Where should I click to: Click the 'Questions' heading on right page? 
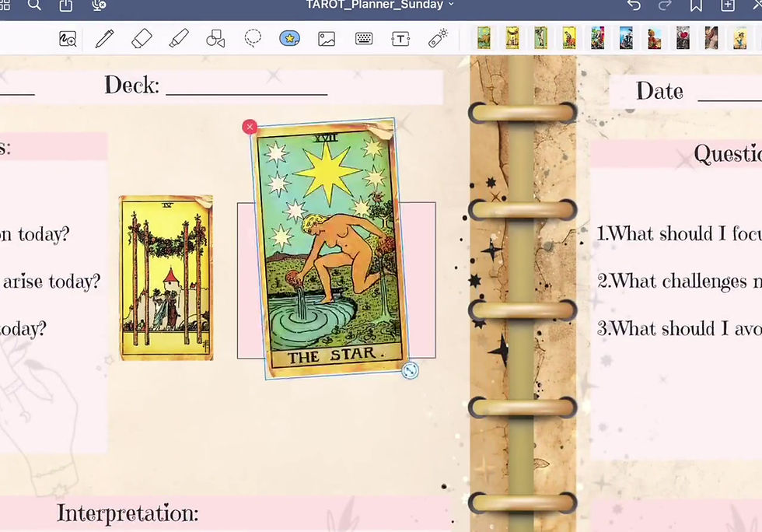[x=728, y=154]
